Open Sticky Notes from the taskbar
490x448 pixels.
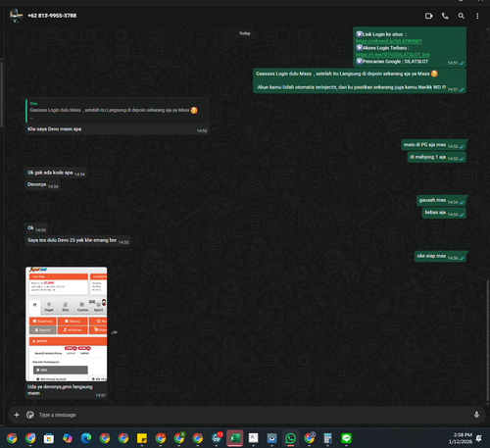click(142, 438)
